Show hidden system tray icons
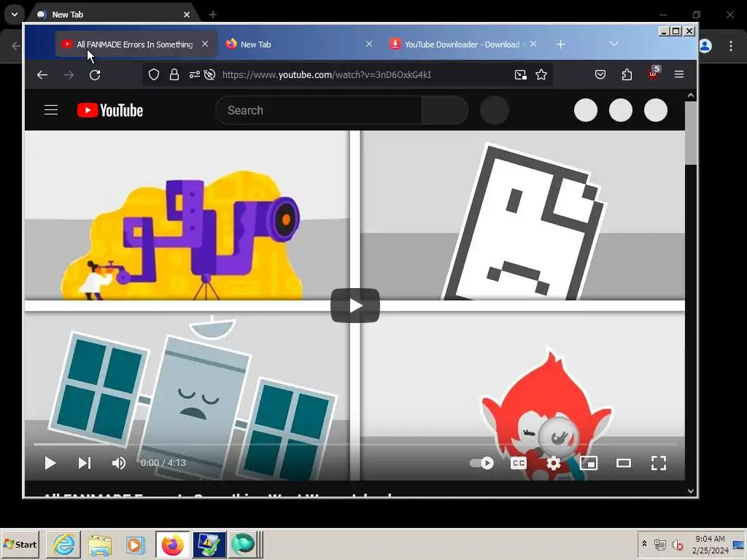747x560 pixels. [645, 543]
